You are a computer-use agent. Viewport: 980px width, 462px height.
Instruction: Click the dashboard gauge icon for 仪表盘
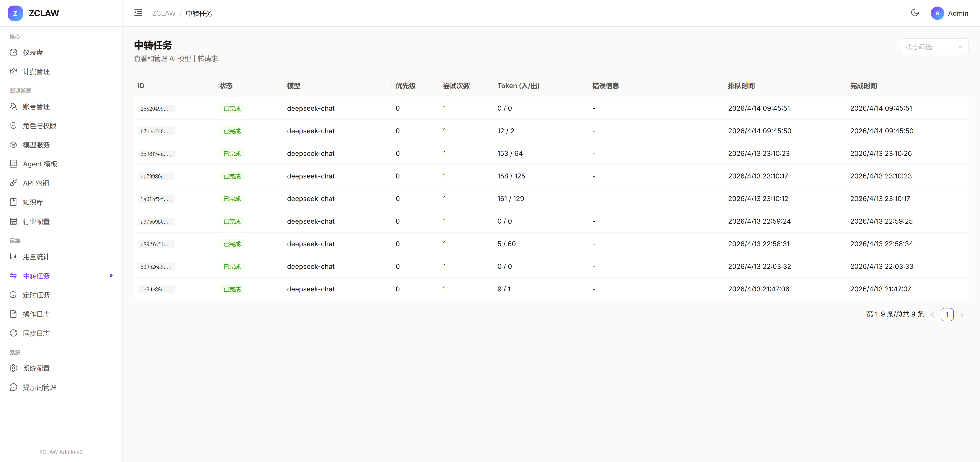pos(13,52)
